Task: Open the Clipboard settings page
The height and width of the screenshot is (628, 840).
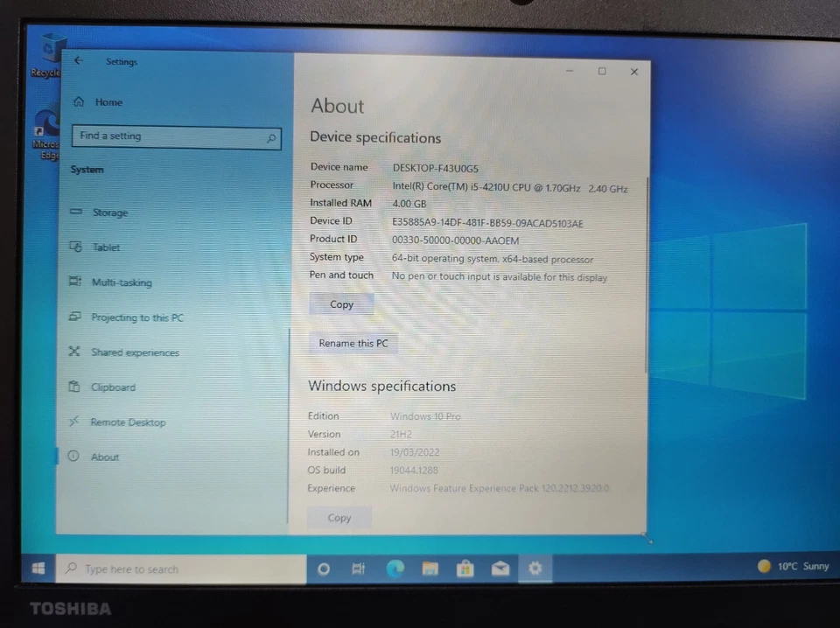Action: click(113, 387)
